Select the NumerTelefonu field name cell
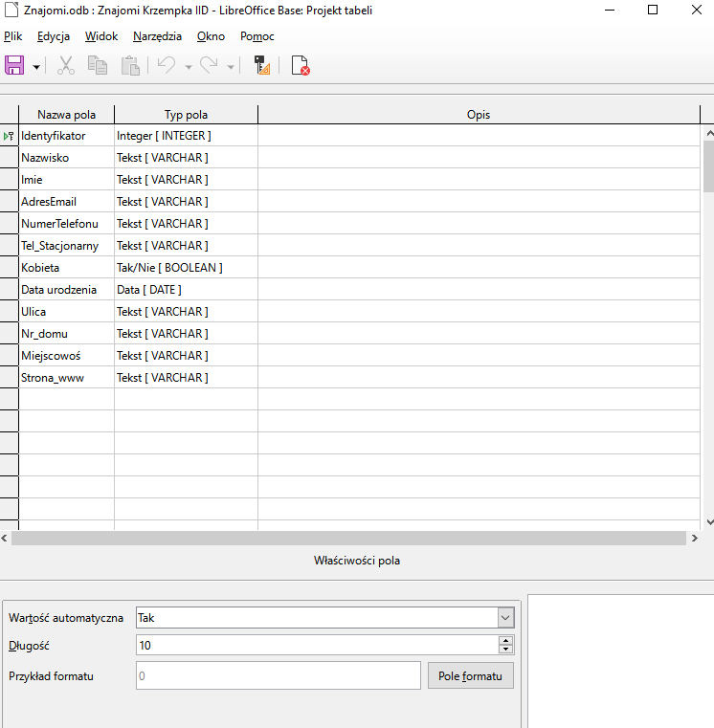 click(66, 223)
